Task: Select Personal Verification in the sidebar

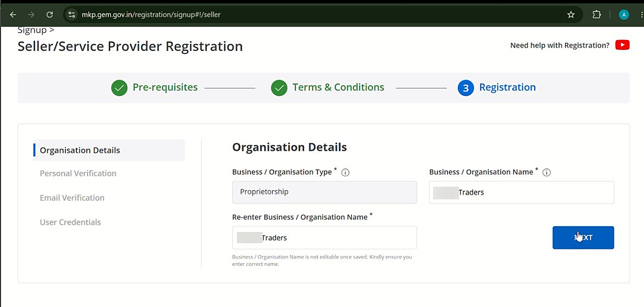Action: coord(78,173)
